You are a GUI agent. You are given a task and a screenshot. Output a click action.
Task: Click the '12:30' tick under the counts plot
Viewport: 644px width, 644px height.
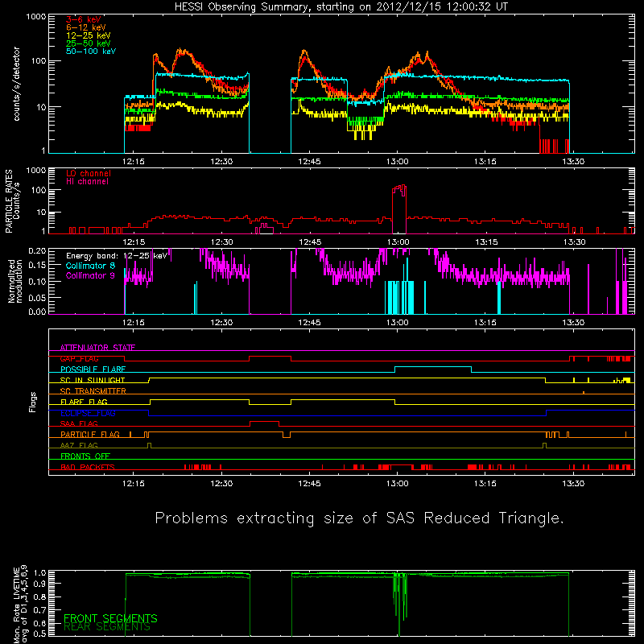(x=221, y=162)
